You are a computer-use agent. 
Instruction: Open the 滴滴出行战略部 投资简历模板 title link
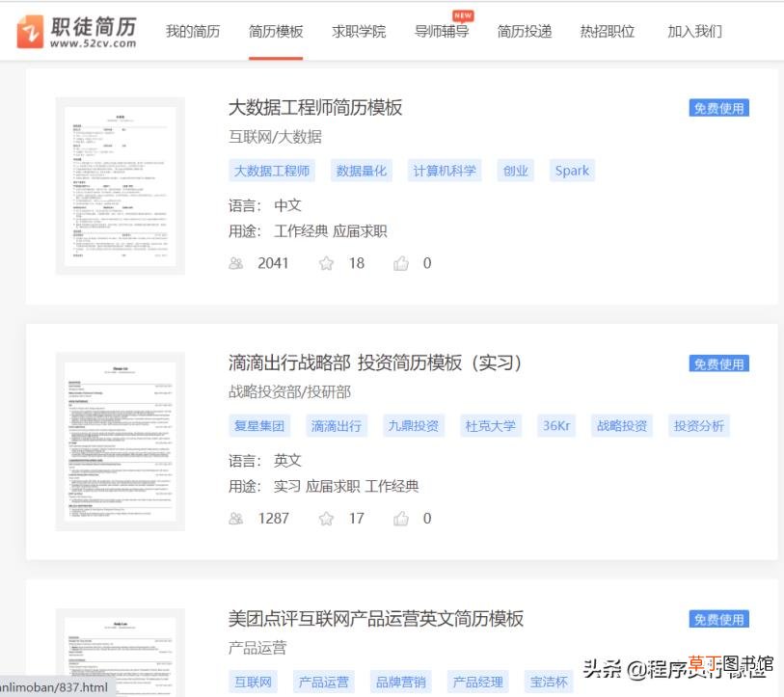[x=375, y=363]
